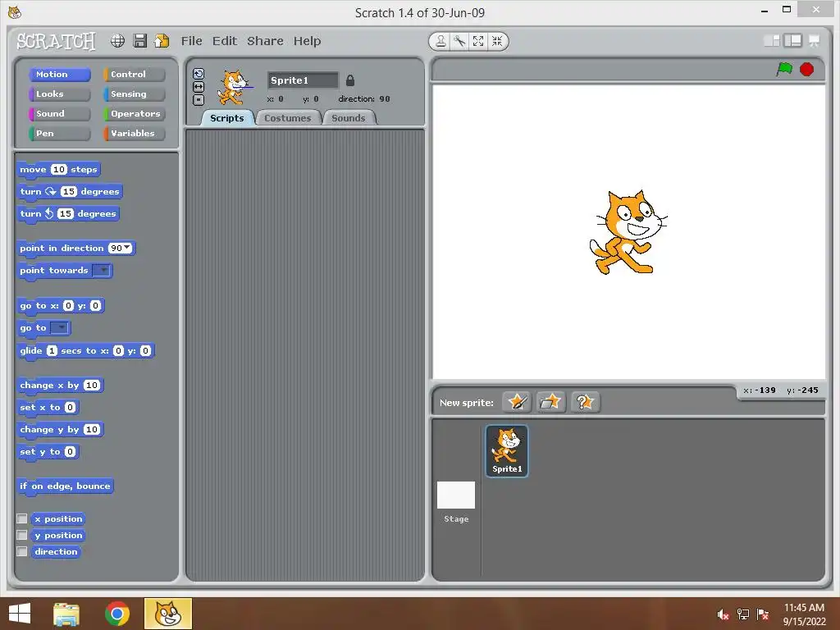Launch Chrome from the taskbar

117,614
